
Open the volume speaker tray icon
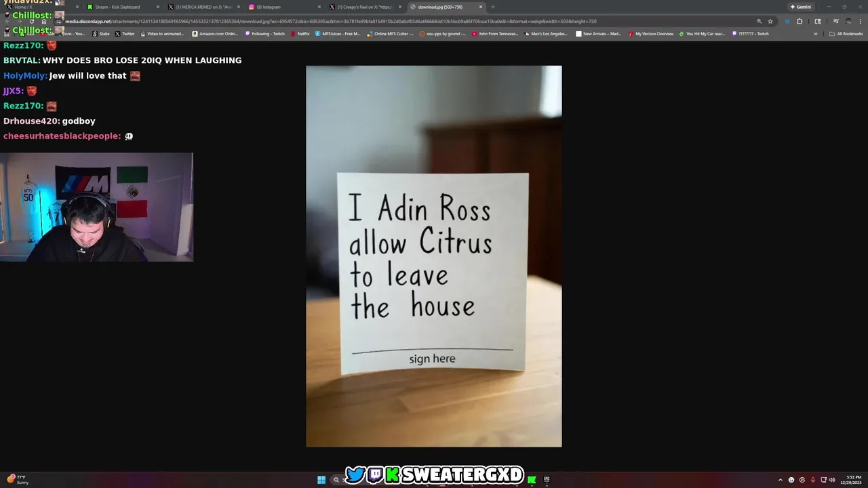832,480
